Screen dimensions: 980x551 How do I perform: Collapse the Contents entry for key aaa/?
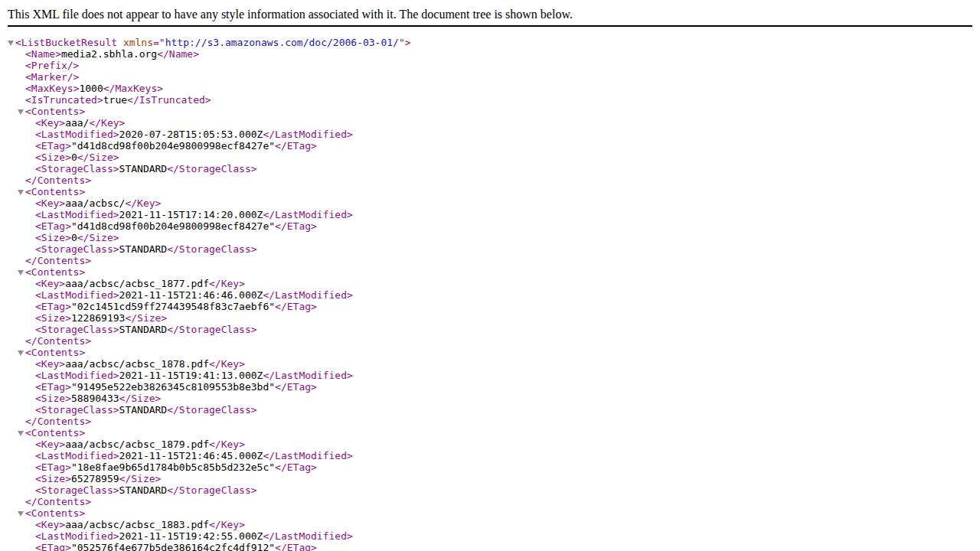pyautogui.click(x=21, y=111)
